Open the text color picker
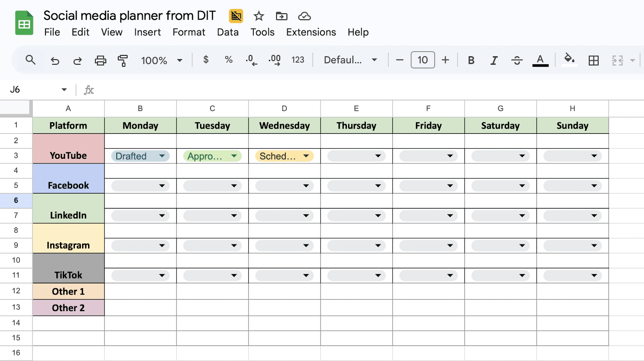644x361 pixels. [540, 60]
